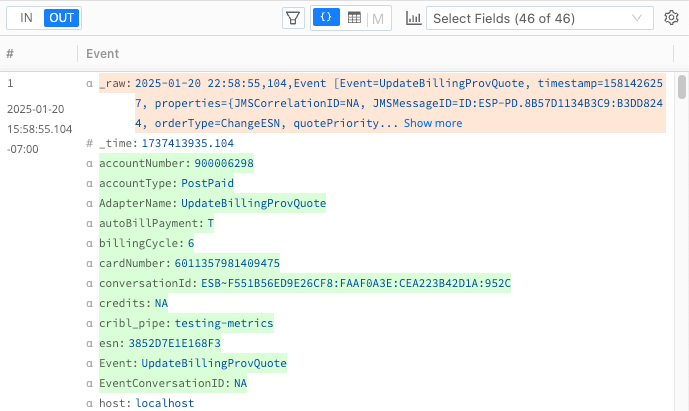Click the string type icon beside _raw
This screenshot has width=689, height=411.
click(x=90, y=84)
